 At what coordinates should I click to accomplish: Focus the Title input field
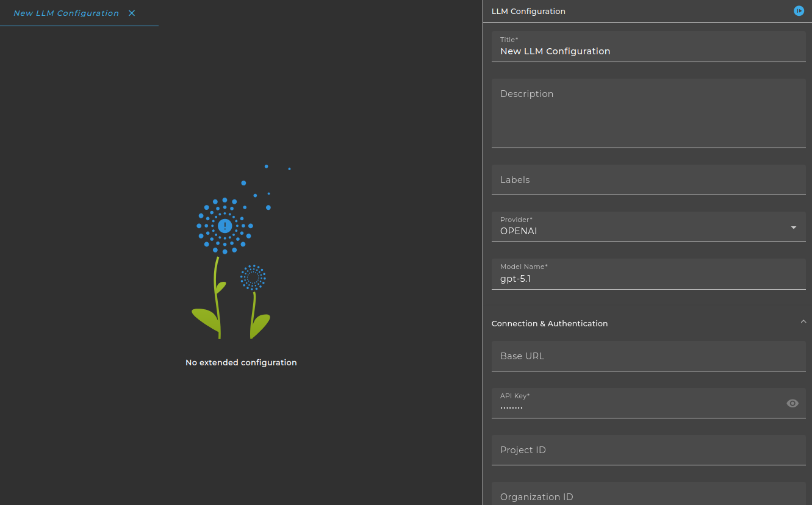click(649, 46)
